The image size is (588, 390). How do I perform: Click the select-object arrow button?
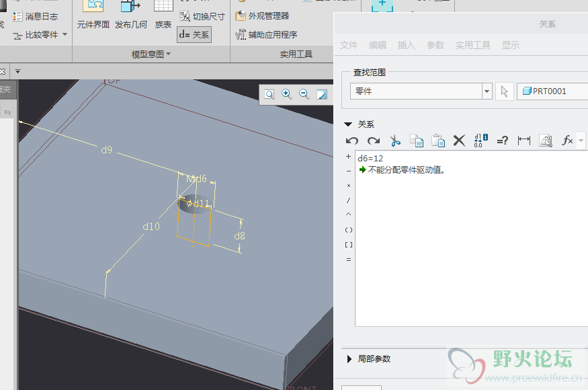coord(505,91)
